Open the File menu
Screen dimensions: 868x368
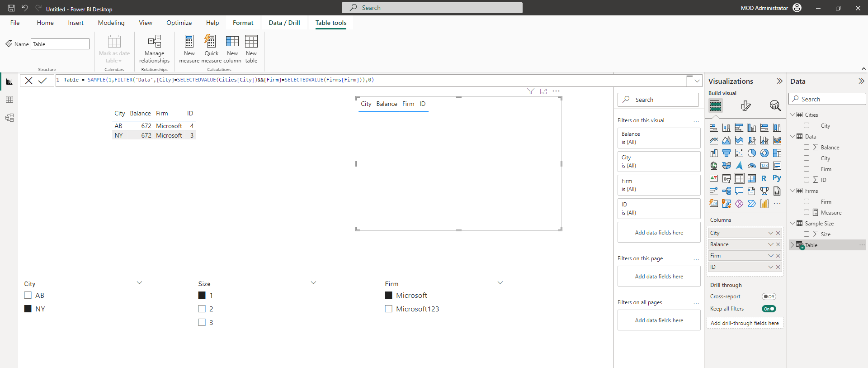[x=15, y=23]
